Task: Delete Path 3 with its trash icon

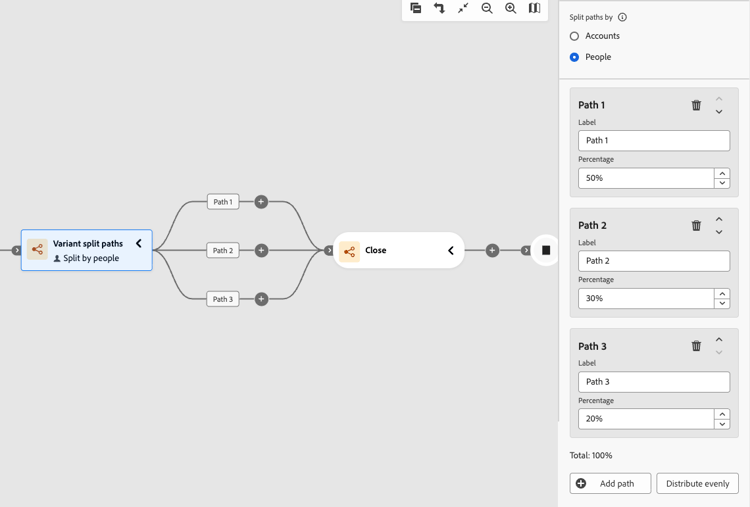Action: pos(696,346)
